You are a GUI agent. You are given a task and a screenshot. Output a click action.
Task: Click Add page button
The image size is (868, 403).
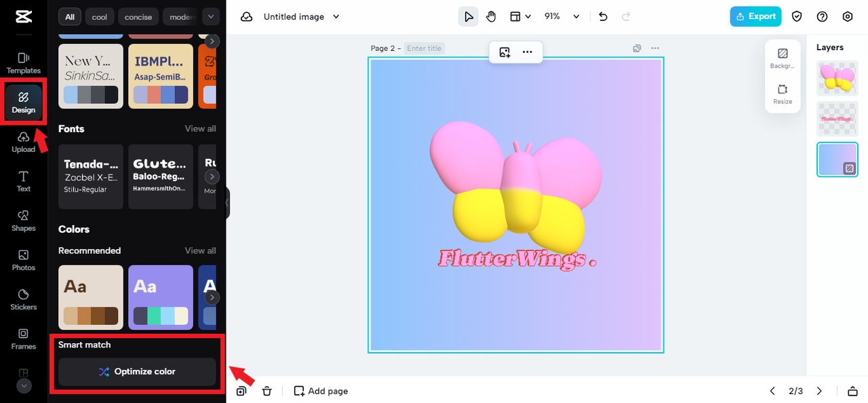pyautogui.click(x=321, y=391)
